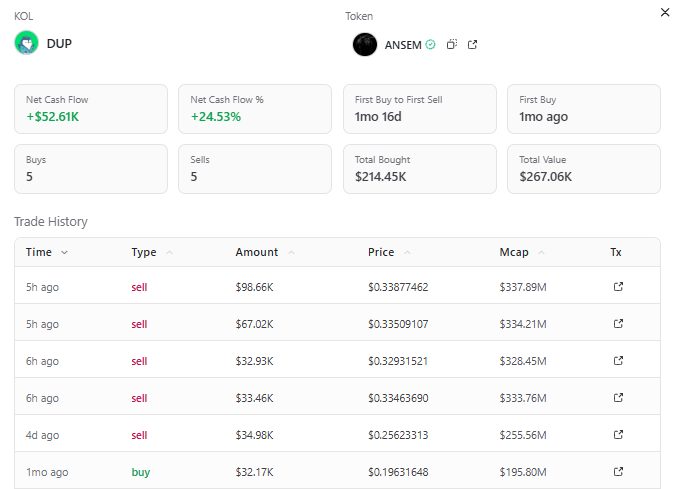This screenshot has height=489, width=679.
Task: Toggle sort arrow on Time column
Action: 65,253
